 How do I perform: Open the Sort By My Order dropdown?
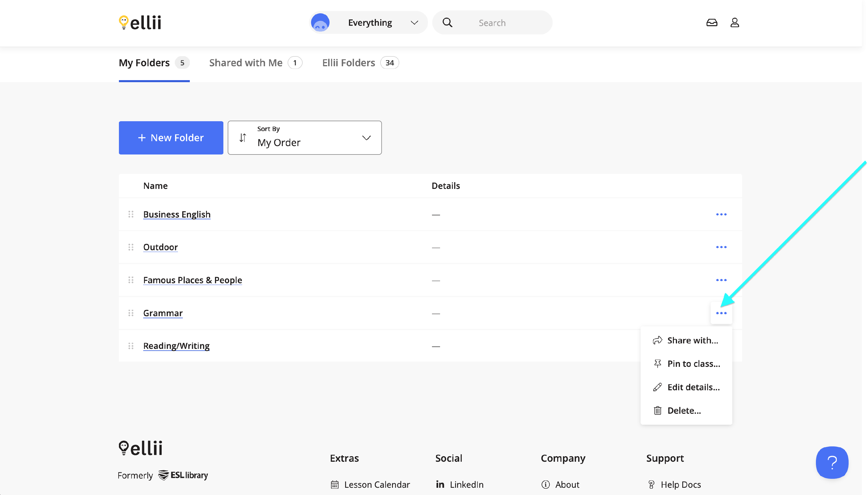point(304,138)
